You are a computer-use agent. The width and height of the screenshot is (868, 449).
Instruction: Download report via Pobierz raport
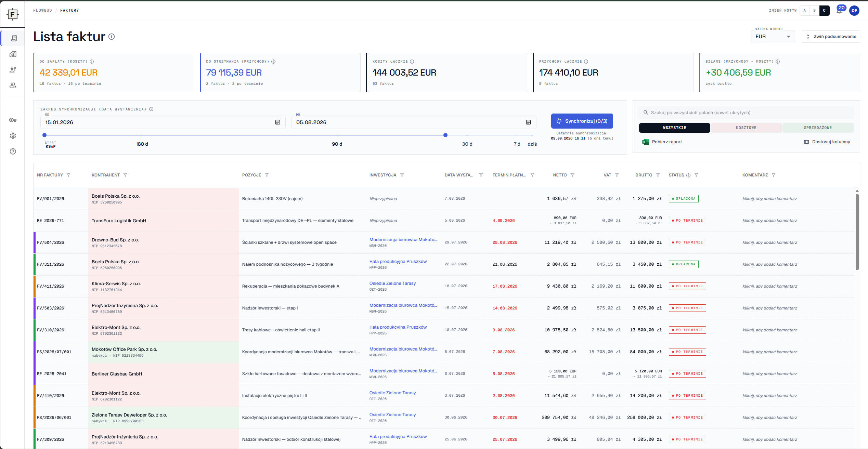[662, 142]
